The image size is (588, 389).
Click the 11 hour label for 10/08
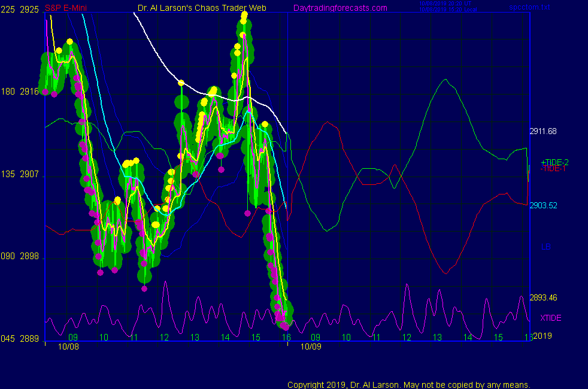point(134,338)
